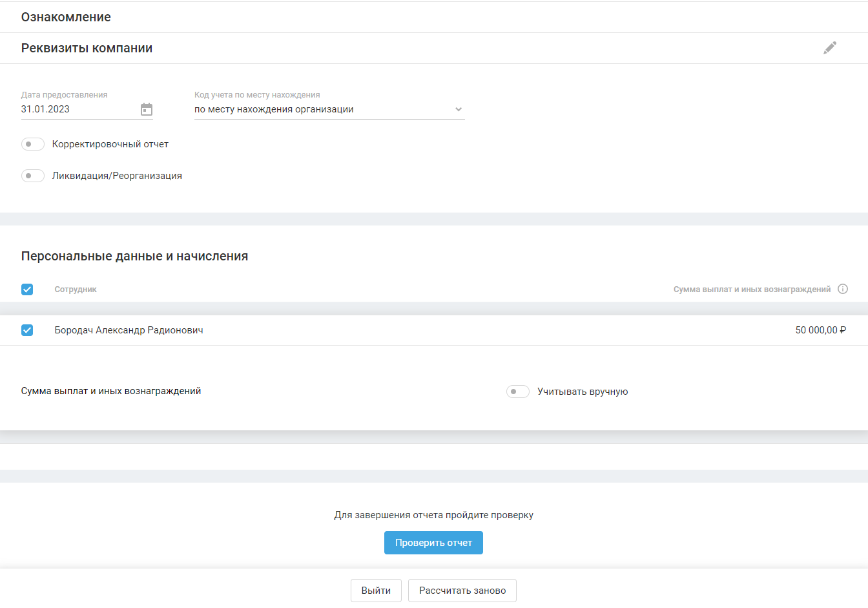Click Рассчитать заново button

(462, 591)
